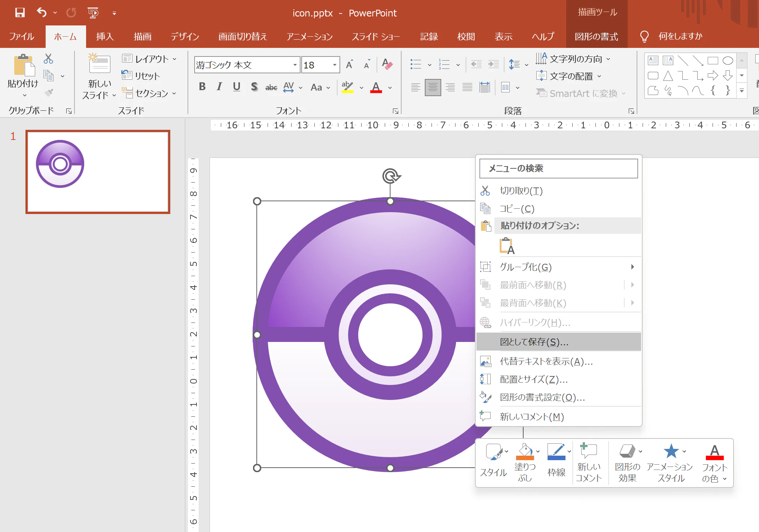
Task: Select slide 1 thumbnail
Action: (98, 172)
